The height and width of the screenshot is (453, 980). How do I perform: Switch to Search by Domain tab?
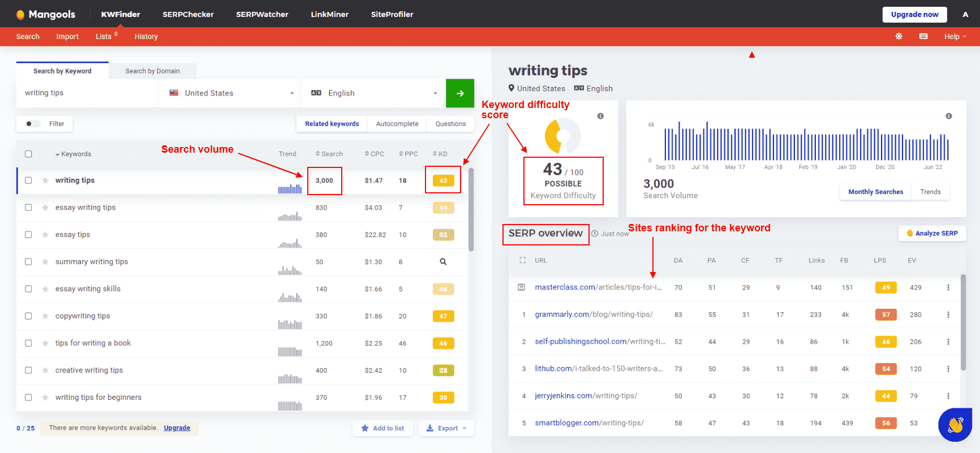click(153, 71)
